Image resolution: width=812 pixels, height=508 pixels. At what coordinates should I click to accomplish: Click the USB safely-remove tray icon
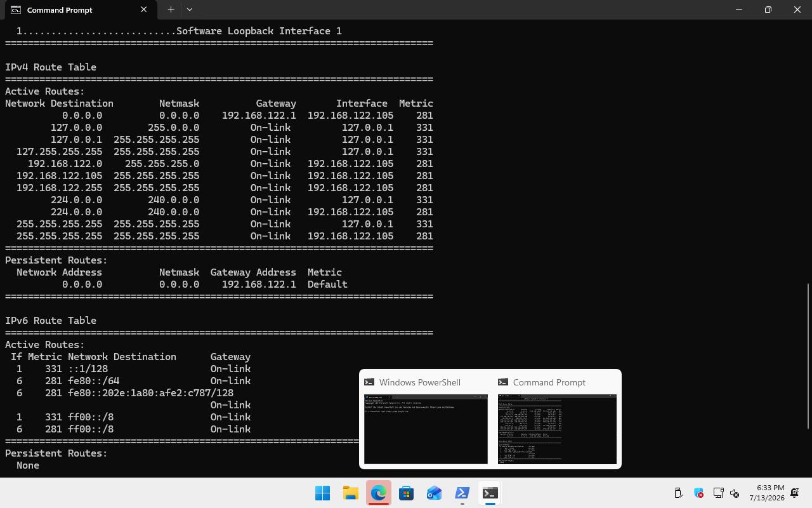tap(678, 493)
